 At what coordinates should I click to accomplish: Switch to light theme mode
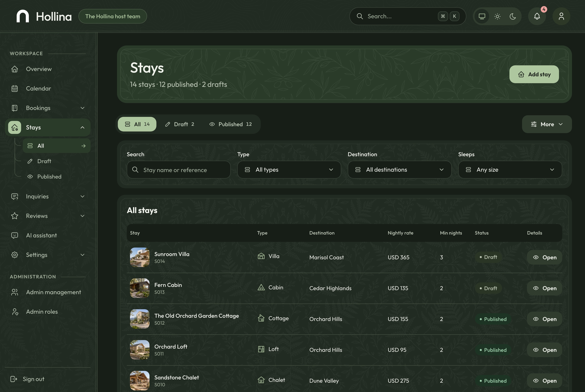tap(497, 16)
